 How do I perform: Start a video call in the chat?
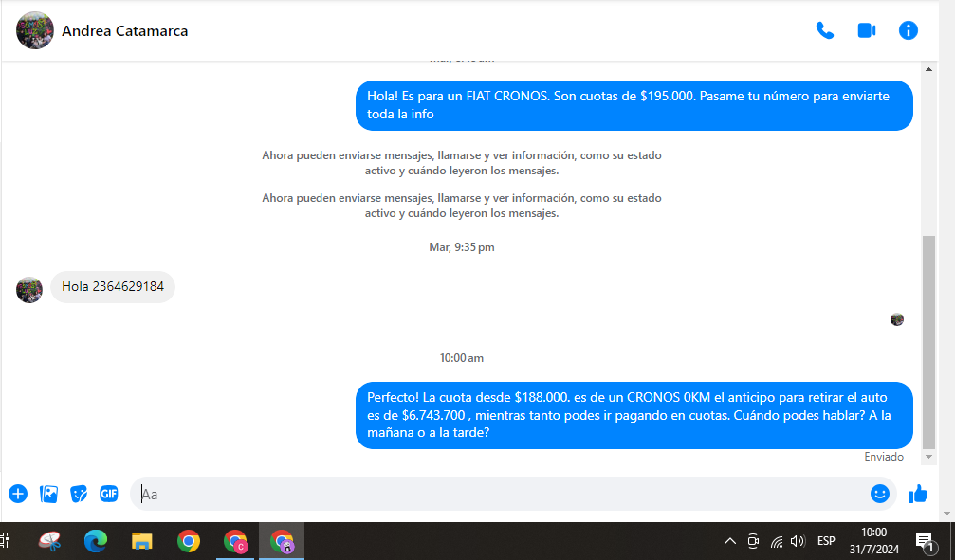(x=867, y=30)
